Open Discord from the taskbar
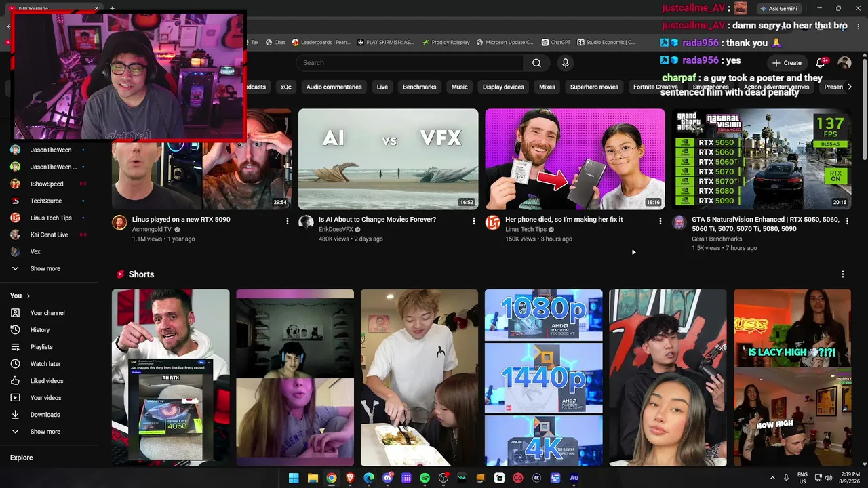This screenshot has height=488, width=868. (387, 478)
